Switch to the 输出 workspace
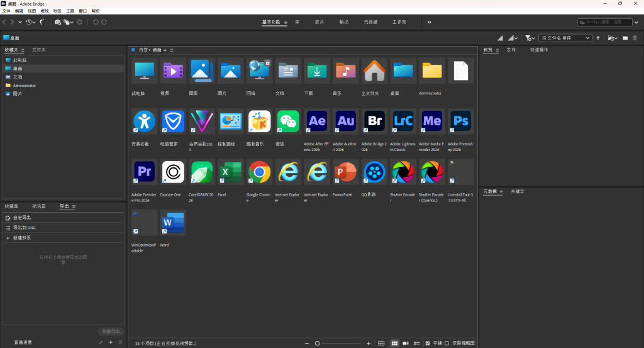 [x=344, y=22]
